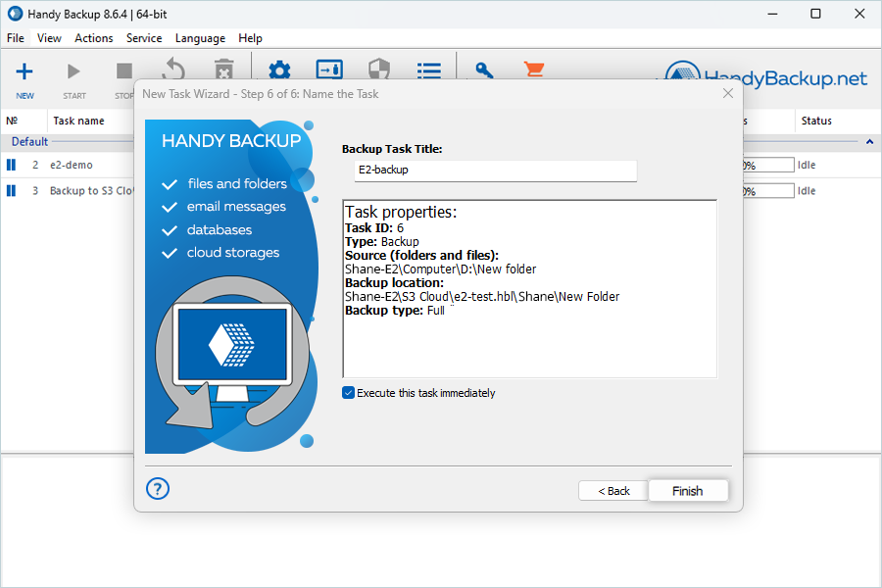Click the shield toolbar icon
The height and width of the screenshot is (588, 882).
379,70
